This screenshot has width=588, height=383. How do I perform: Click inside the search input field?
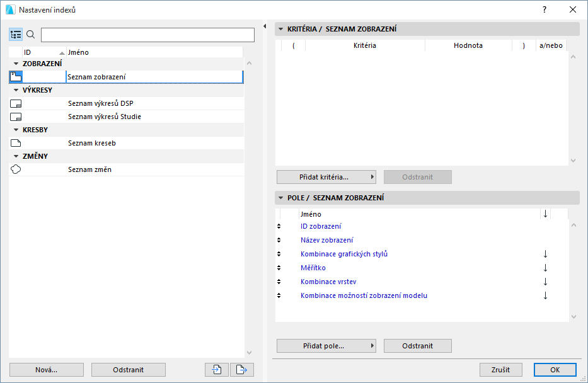(x=147, y=35)
